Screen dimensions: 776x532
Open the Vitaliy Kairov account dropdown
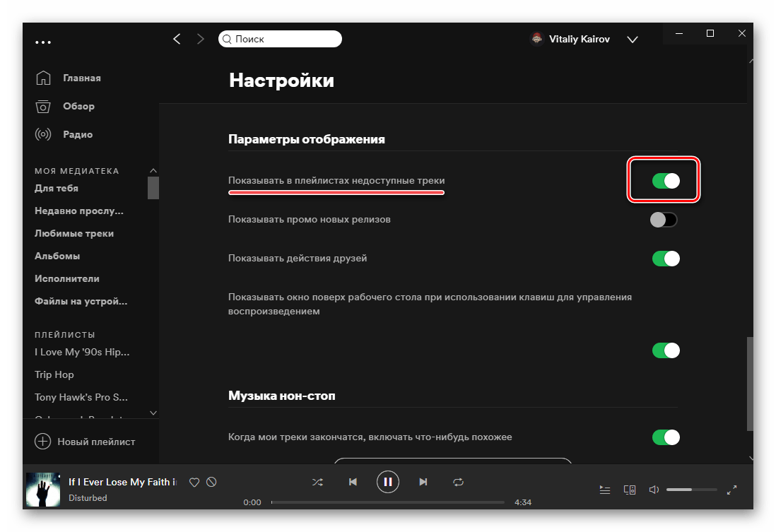(633, 40)
